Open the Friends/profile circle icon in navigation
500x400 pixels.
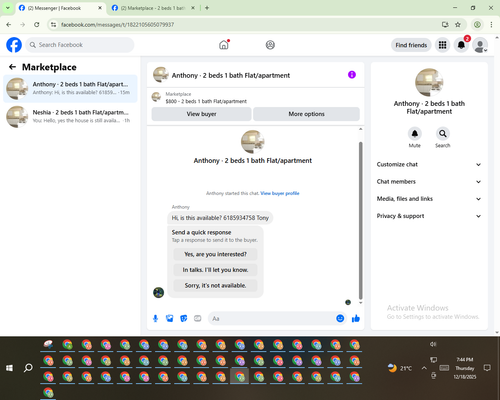pyautogui.click(x=270, y=45)
